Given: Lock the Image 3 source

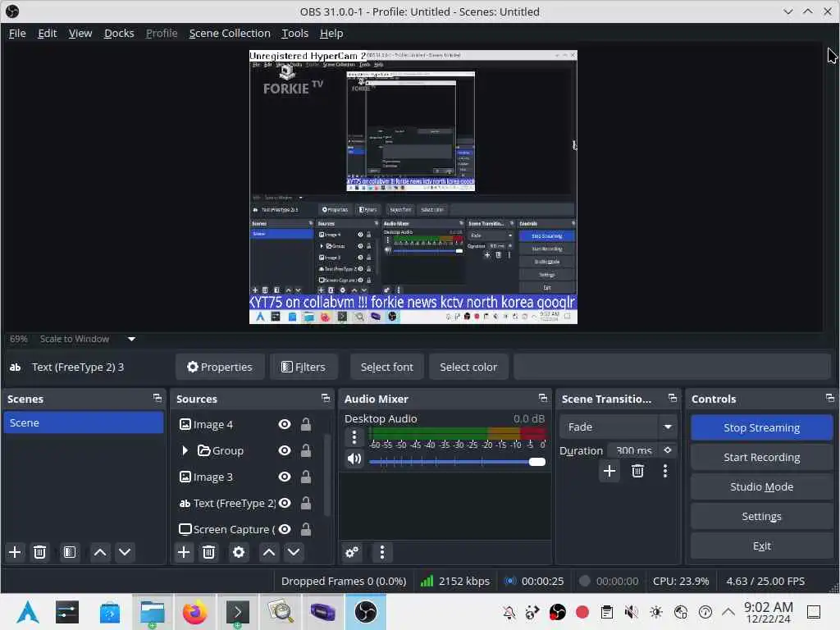Looking at the screenshot, I should tap(306, 477).
